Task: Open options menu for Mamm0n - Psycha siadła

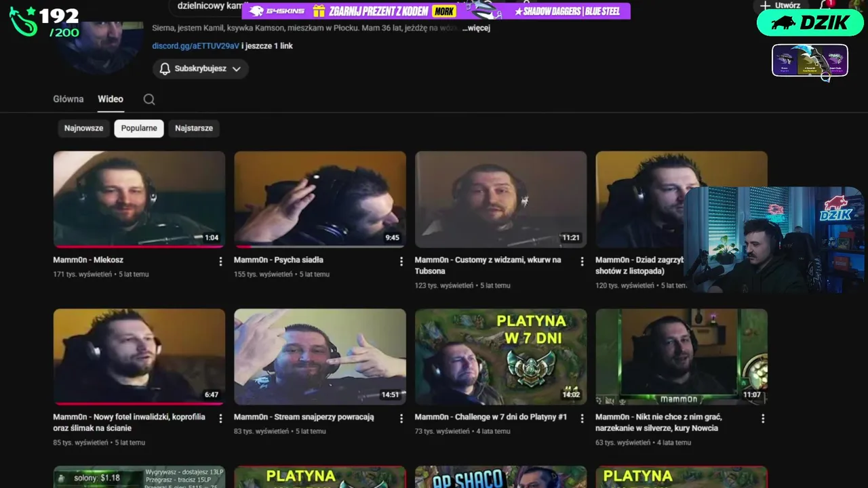Action: coord(401,261)
